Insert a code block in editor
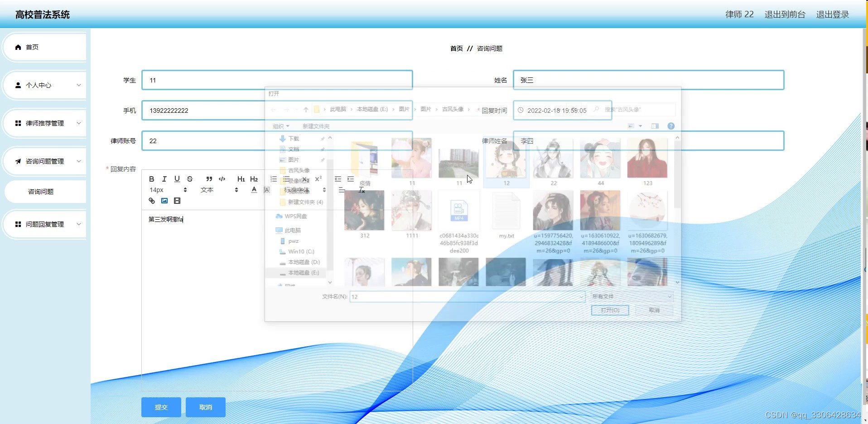Image resolution: width=868 pixels, height=424 pixels. click(x=222, y=179)
